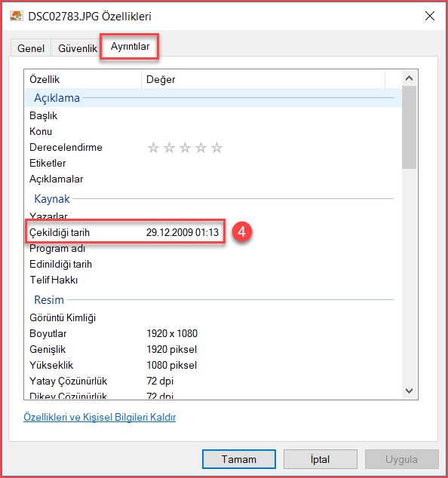The image size is (448, 478).
Task: Click the 1920 x 1080 value
Action: [x=172, y=333]
